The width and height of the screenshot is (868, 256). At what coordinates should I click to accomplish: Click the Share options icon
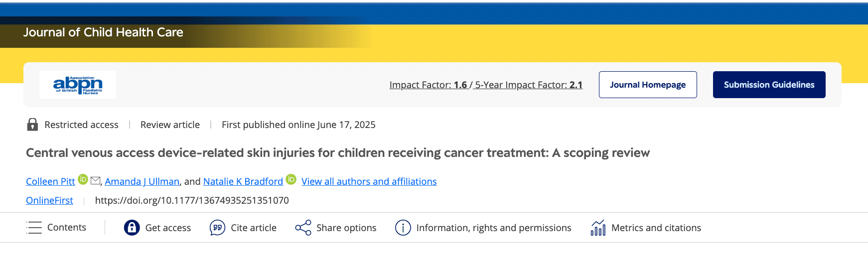(303, 228)
